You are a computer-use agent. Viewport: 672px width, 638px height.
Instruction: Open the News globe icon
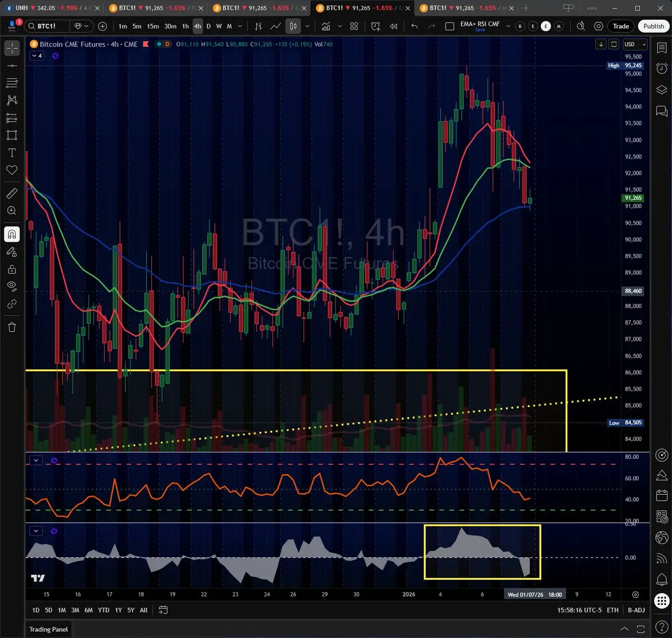(x=661, y=538)
